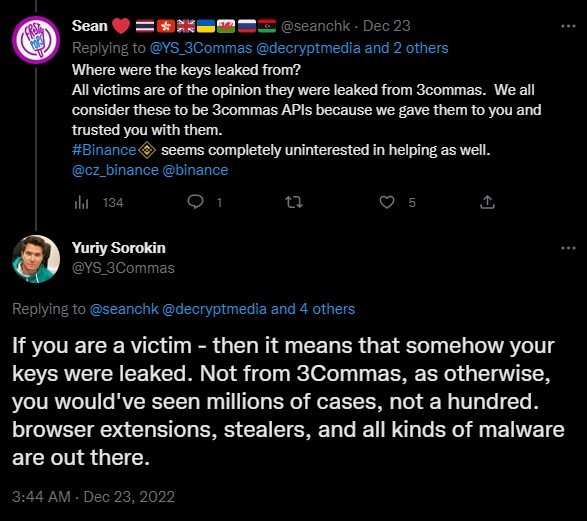587x521 pixels.
Task: Open more options on Sean's tweet
Action: point(568,26)
